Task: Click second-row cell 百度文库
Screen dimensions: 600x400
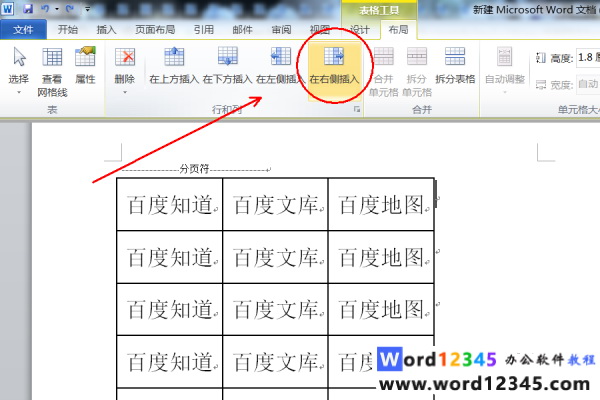Action: click(275, 257)
